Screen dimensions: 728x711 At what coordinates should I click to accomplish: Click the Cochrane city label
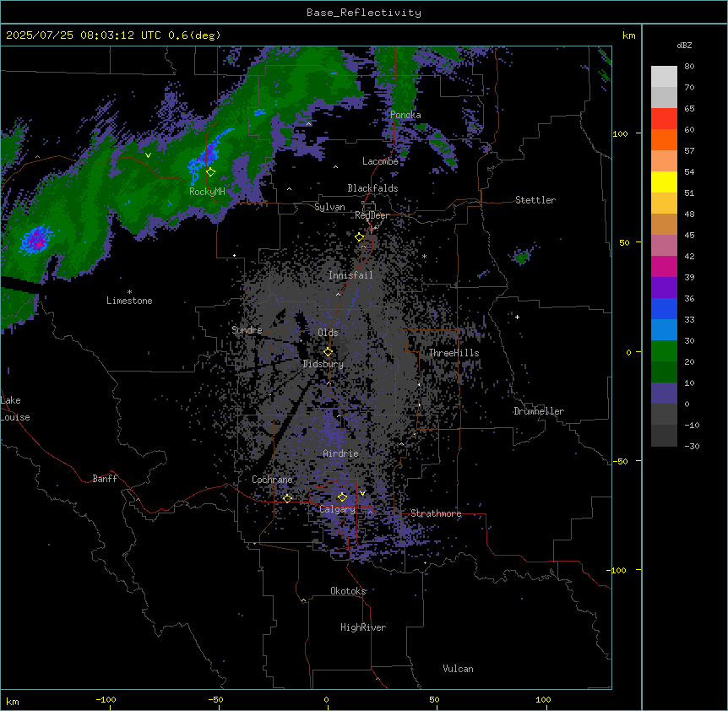[x=272, y=480]
